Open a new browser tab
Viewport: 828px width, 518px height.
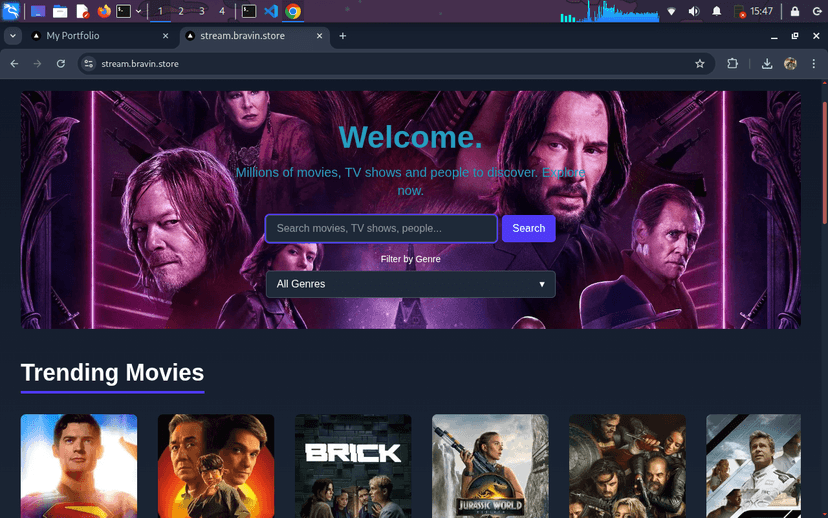pyautogui.click(x=343, y=36)
